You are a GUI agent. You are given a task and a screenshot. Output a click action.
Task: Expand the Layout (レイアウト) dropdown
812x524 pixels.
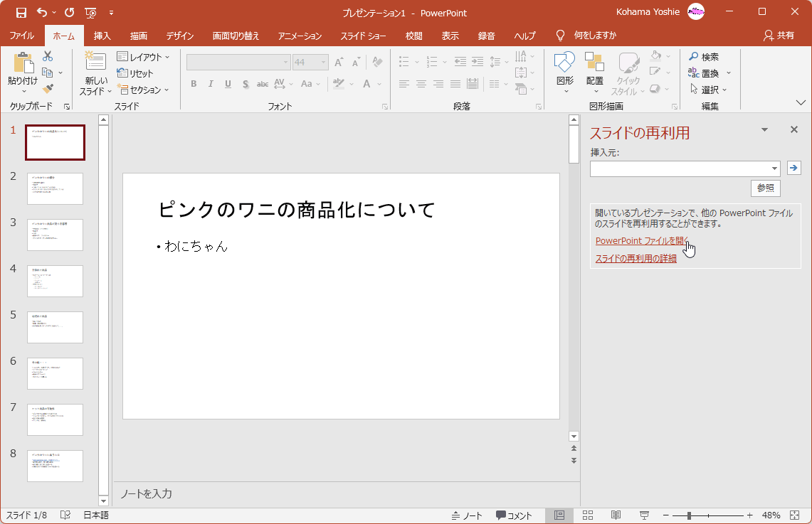(144, 57)
